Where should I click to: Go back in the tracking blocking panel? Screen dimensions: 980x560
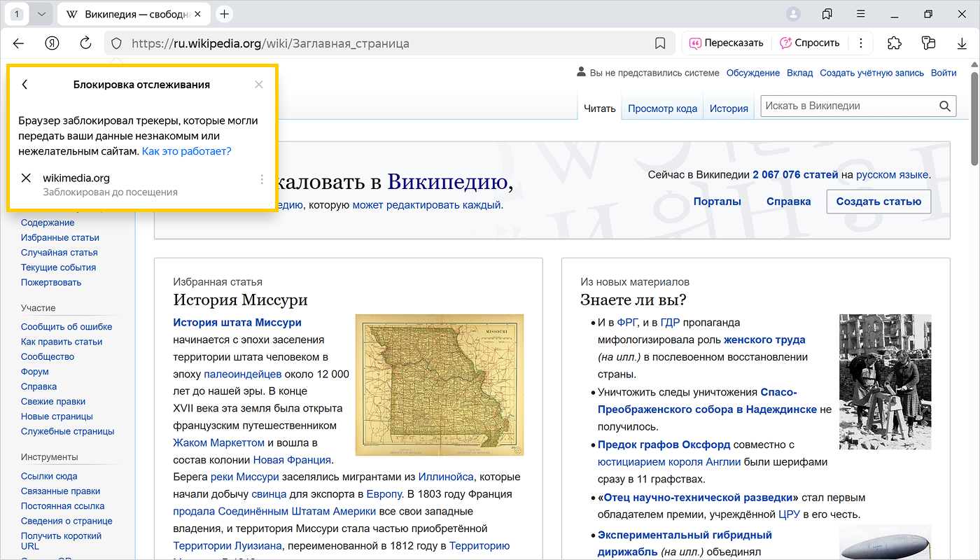[25, 85]
